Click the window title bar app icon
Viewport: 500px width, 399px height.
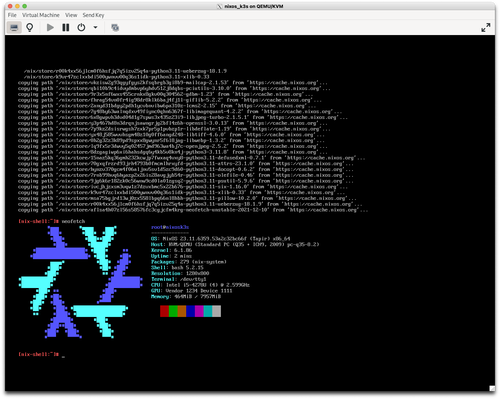(219, 6)
